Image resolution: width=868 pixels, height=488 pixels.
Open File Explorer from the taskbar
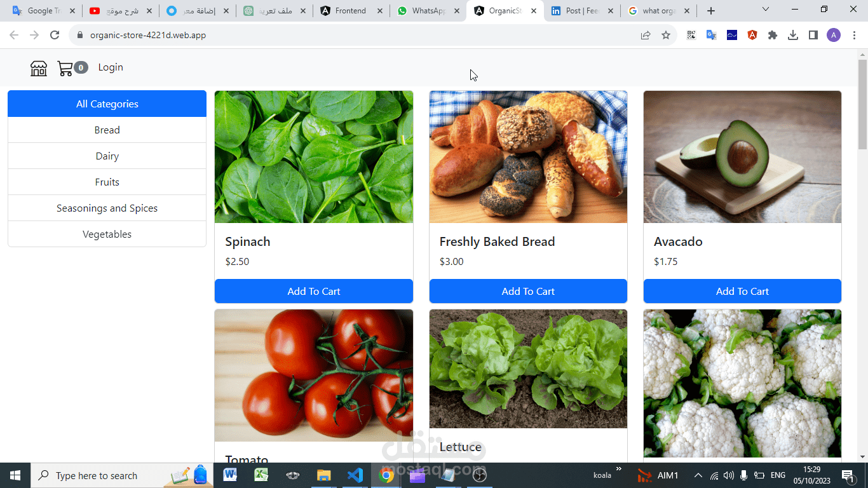(x=323, y=475)
